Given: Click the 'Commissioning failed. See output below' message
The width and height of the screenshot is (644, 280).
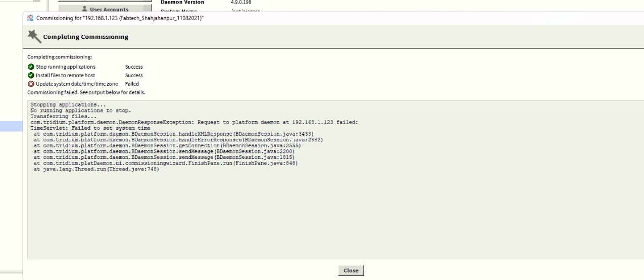Looking at the screenshot, I should click(x=86, y=92).
